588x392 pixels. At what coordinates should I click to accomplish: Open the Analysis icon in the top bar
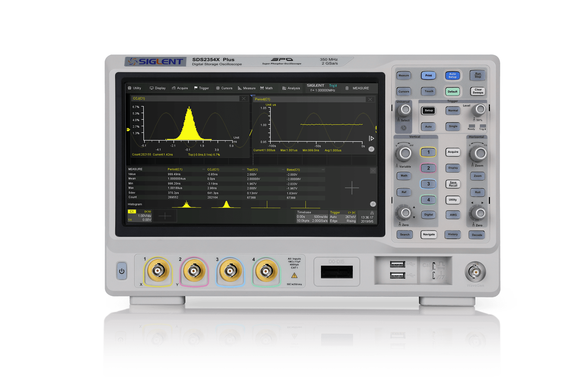coord(284,88)
